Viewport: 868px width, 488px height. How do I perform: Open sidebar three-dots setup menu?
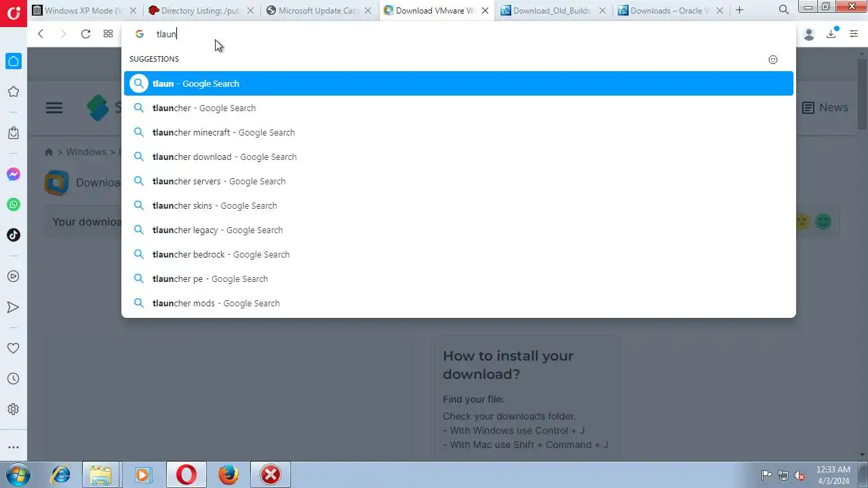[x=14, y=447]
